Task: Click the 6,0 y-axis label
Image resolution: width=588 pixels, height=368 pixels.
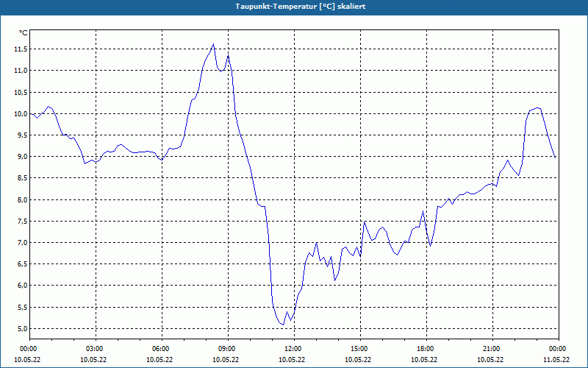Action: tap(22, 286)
